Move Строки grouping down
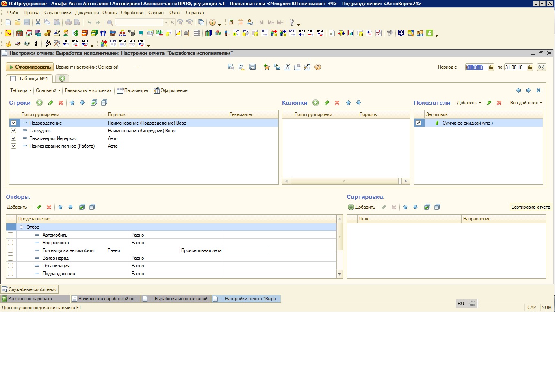Viewport: 555px width, 392px height. coord(82,103)
